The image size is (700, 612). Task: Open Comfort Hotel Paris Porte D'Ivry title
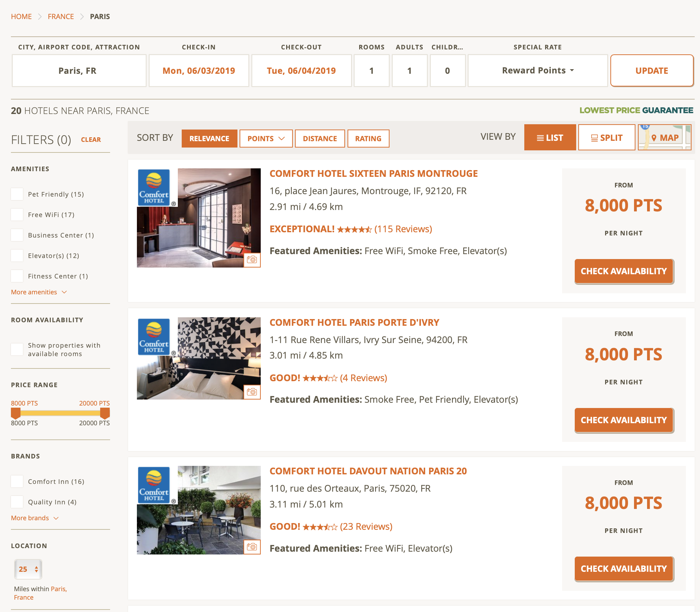coord(354,323)
